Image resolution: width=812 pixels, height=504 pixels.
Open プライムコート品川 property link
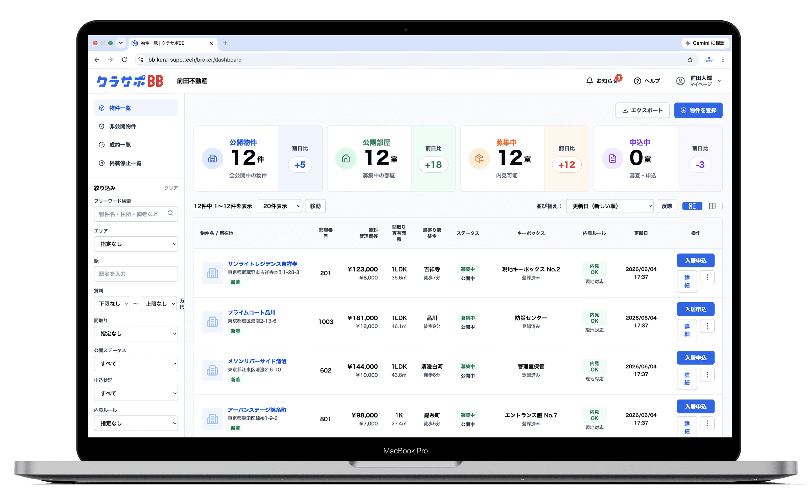[x=252, y=313]
